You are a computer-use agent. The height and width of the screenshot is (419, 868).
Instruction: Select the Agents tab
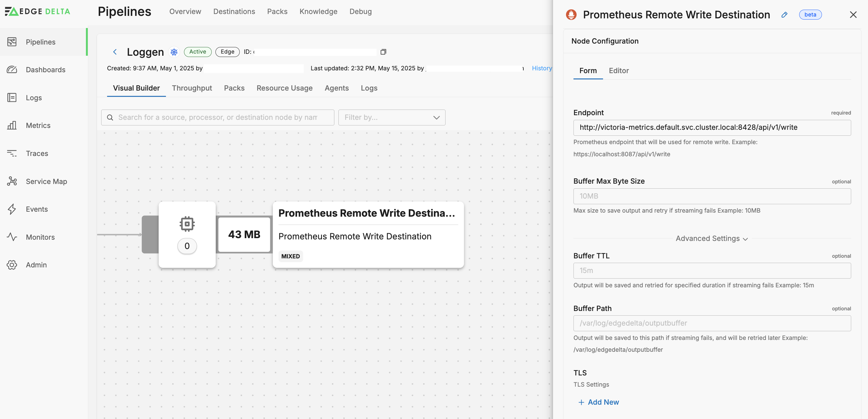(337, 88)
